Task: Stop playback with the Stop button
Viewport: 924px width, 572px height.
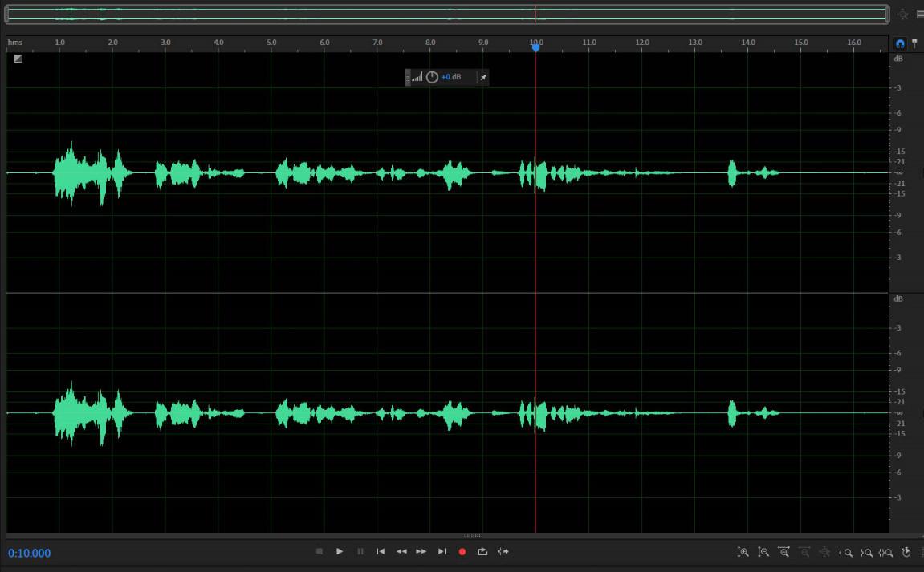Action: (320, 551)
